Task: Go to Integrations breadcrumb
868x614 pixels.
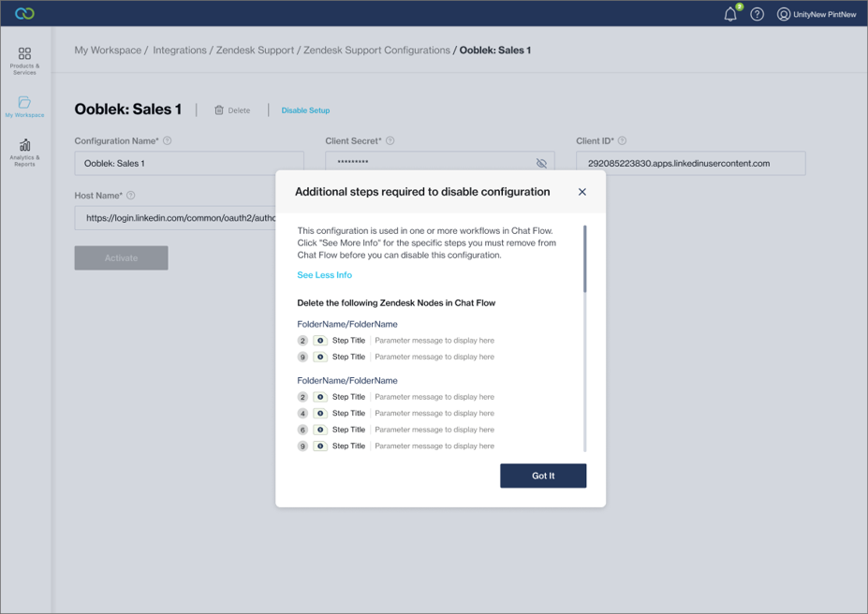Action: pyautogui.click(x=180, y=50)
